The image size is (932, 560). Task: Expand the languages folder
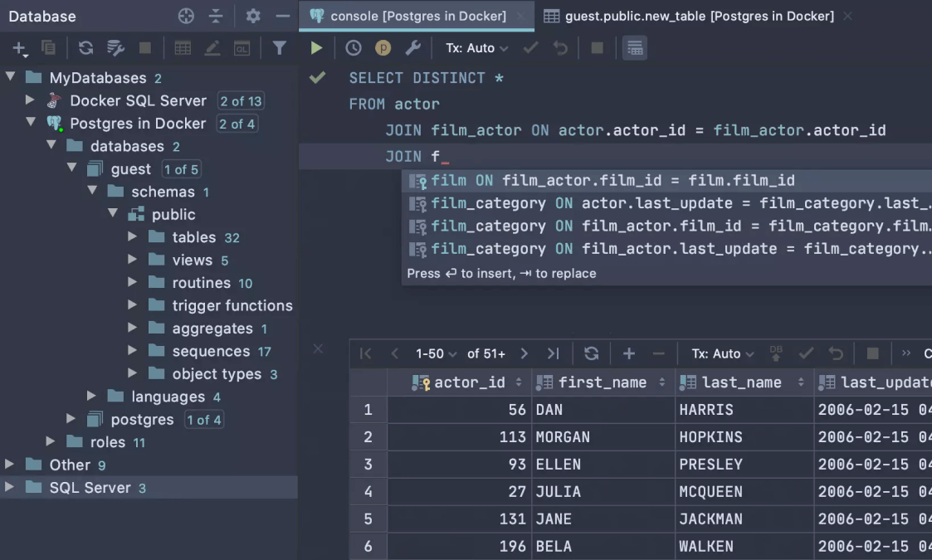coord(91,396)
